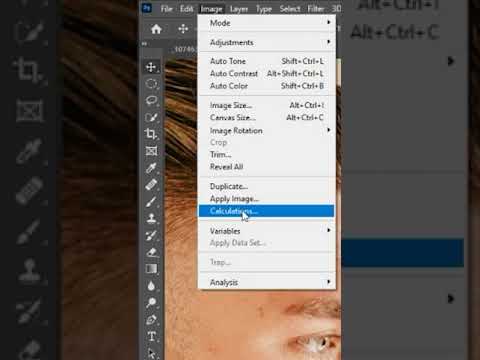This screenshot has height=360, width=480.
Task: Expand the toolbar double-arrow toggle
Action: point(144,44)
